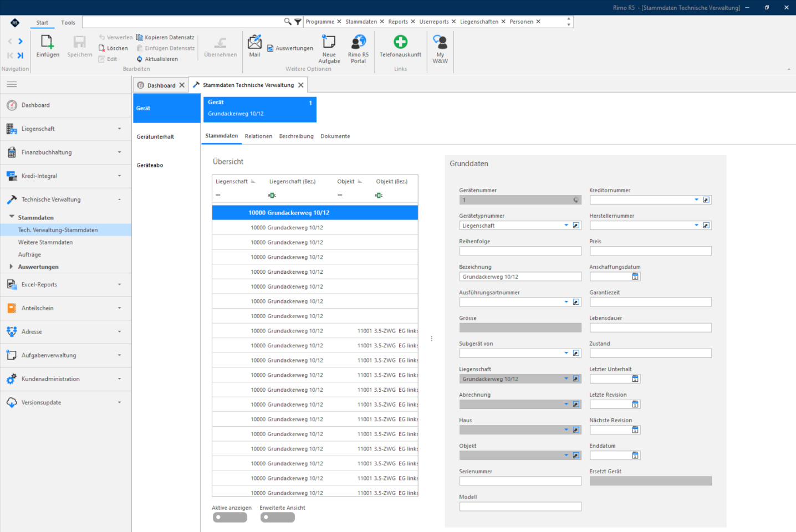This screenshot has width=796, height=532.
Task: Launch Telefonauskunft link icon
Action: click(x=400, y=42)
